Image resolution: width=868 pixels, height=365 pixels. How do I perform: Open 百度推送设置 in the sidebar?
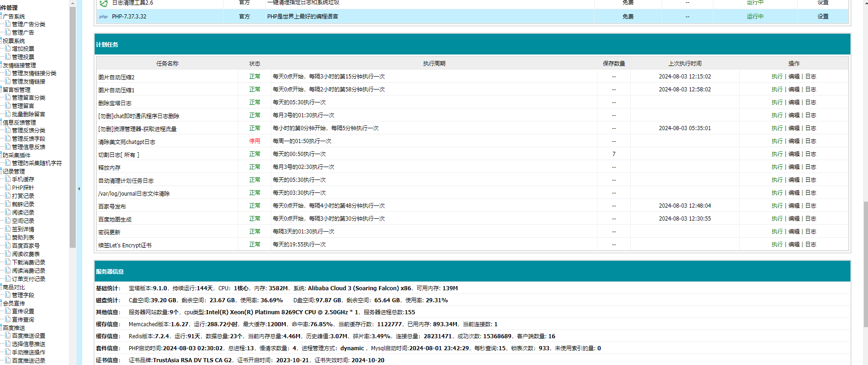coord(29,335)
